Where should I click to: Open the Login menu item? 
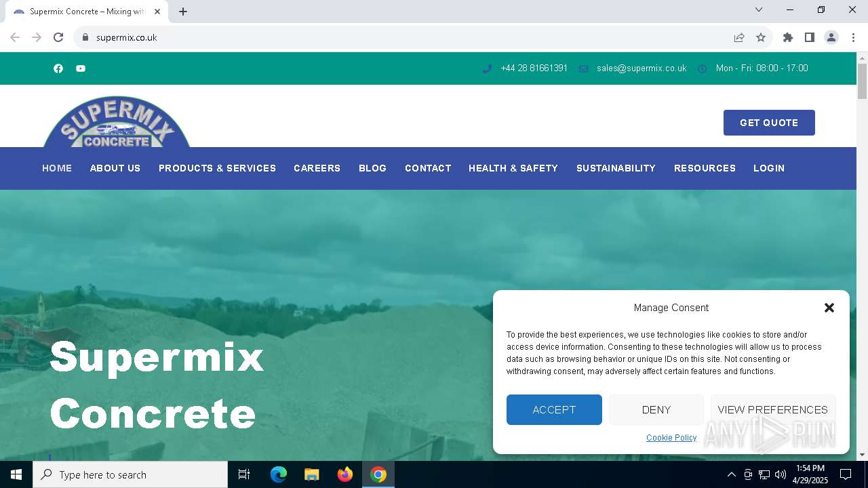click(769, 168)
